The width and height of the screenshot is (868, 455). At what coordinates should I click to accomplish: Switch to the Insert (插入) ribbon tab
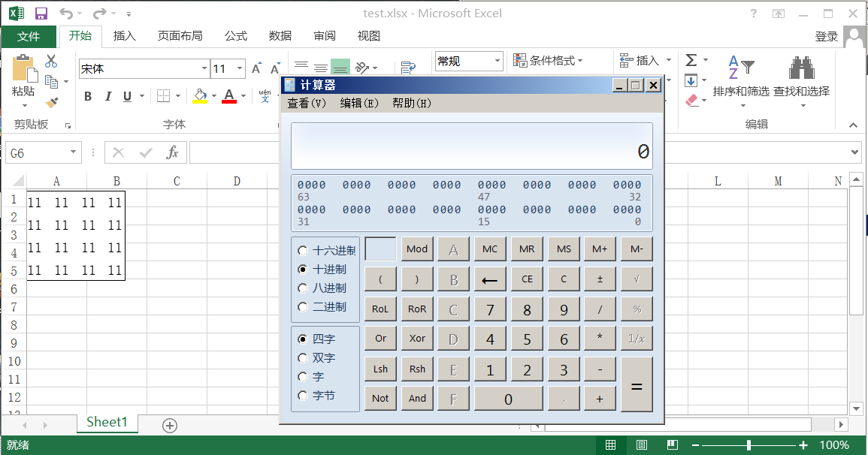point(125,36)
